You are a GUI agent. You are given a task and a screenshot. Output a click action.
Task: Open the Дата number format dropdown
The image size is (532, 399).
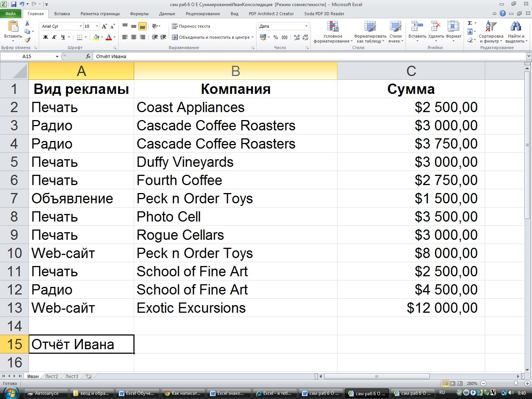tap(306, 26)
